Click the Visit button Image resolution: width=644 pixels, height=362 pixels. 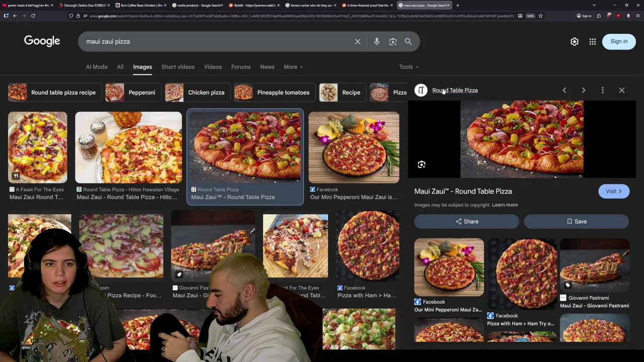(614, 192)
